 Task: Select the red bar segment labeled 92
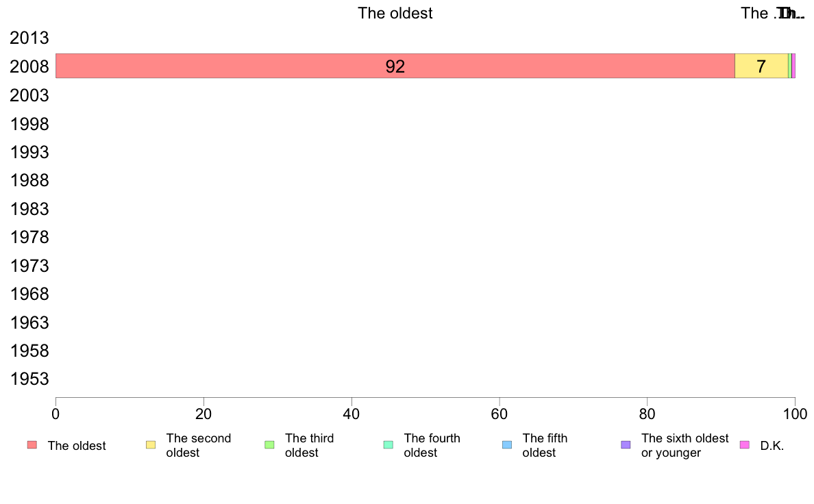tap(395, 66)
